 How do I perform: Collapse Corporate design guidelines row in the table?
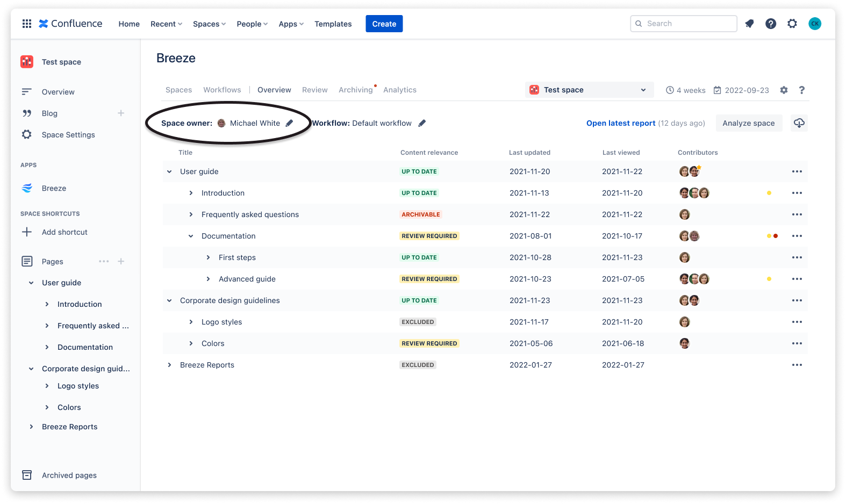169,300
